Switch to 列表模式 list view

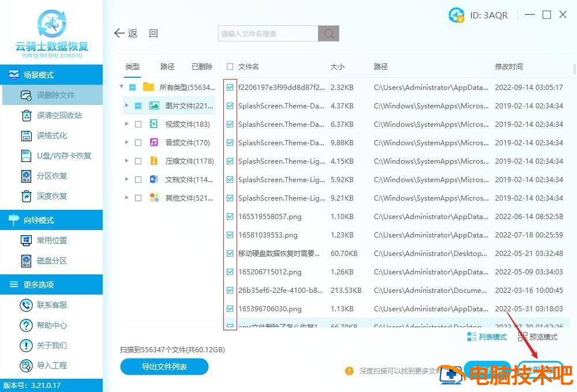(x=487, y=337)
